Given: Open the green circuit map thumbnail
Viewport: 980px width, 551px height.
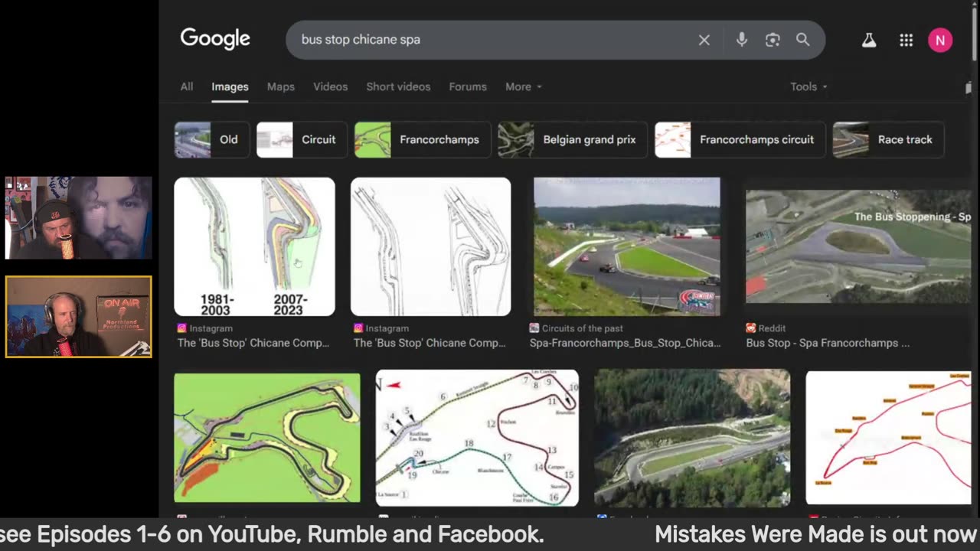Looking at the screenshot, I should (267, 438).
